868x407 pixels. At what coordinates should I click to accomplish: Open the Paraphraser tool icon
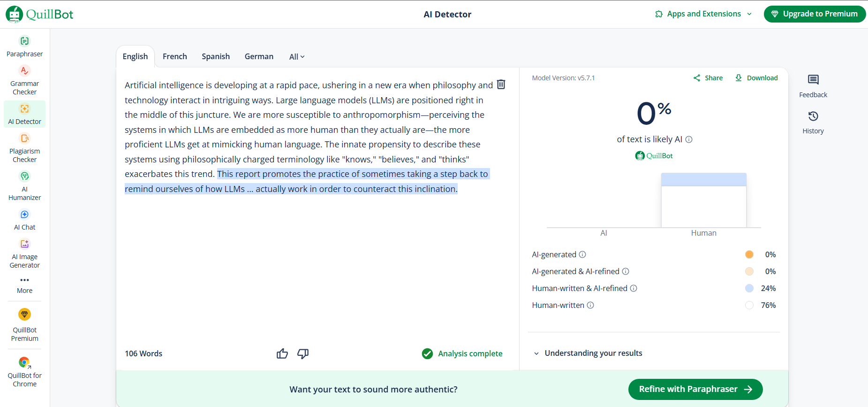point(24,41)
